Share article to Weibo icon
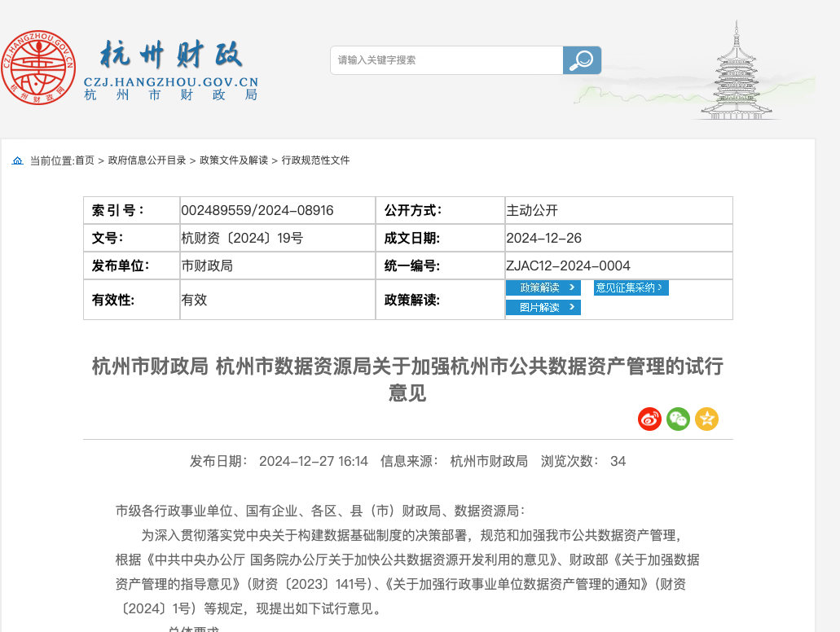Image resolution: width=840 pixels, height=632 pixels. pyautogui.click(x=650, y=419)
